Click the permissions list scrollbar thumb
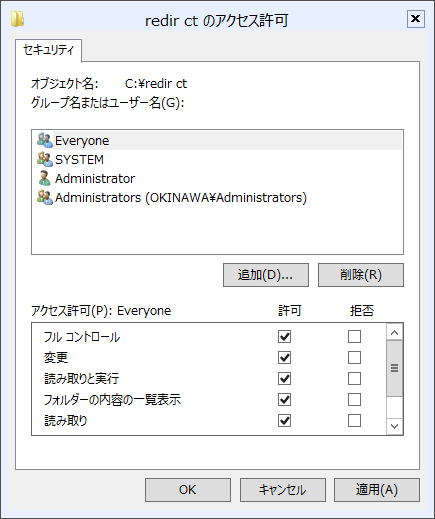This screenshot has width=435, height=519. point(395,368)
